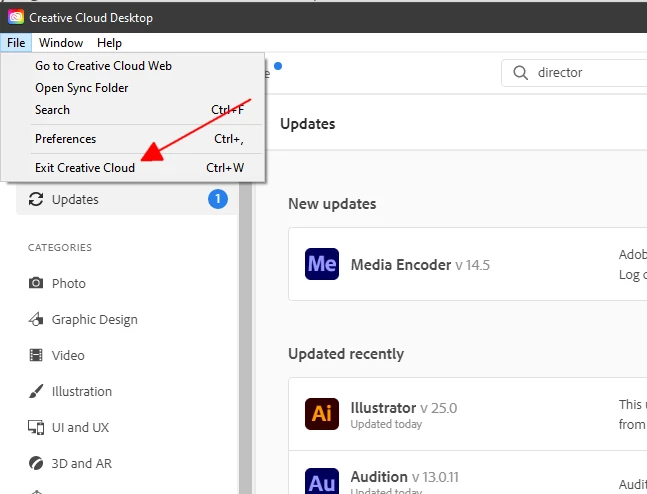Click the 3D and AR sphere icon
This screenshot has width=647, height=494.
point(36,463)
